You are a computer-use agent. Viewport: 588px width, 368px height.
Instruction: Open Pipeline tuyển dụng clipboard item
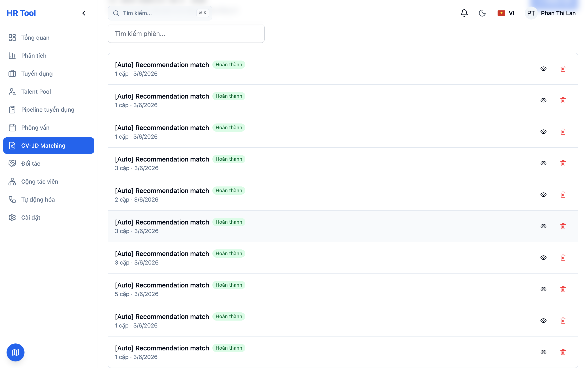(x=49, y=110)
